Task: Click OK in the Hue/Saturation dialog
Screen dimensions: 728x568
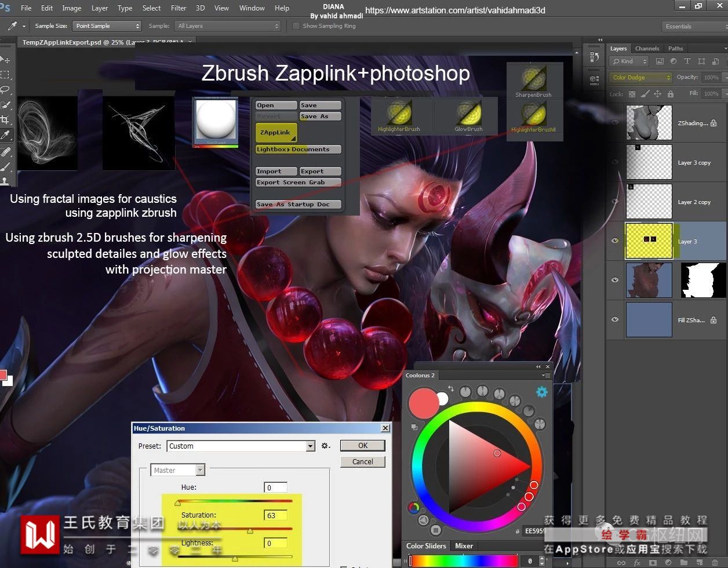Action: point(363,446)
